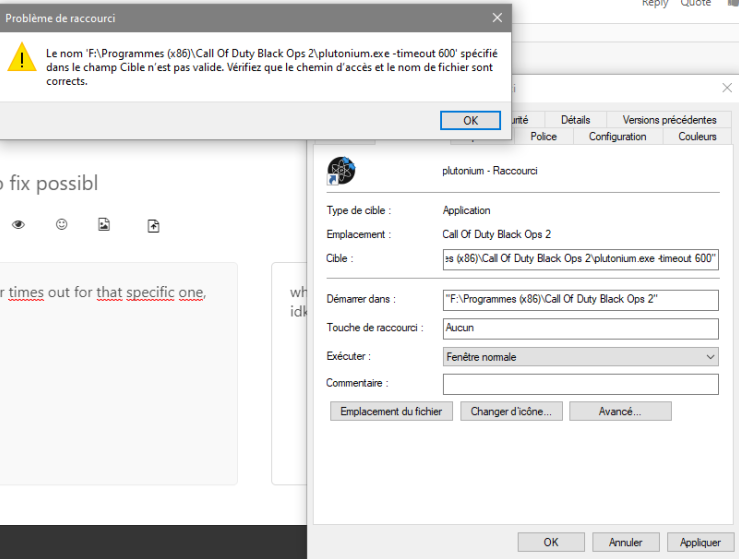Open the Exécuter Fenêtre normale dropdown

pos(581,357)
